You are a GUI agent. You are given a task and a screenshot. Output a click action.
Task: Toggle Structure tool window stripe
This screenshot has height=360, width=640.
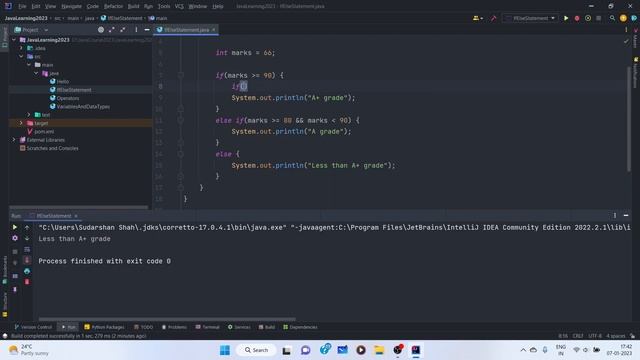(4, 304)
